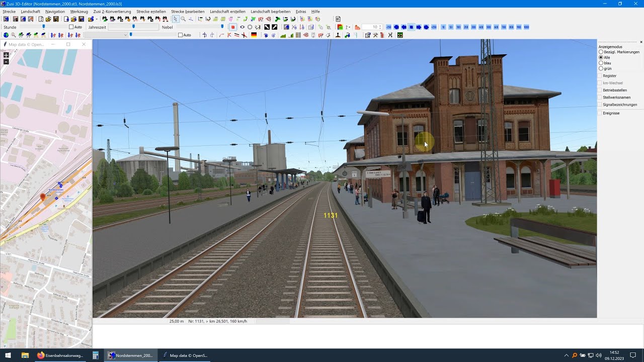Toggle the eye view icon

(242, 27)
